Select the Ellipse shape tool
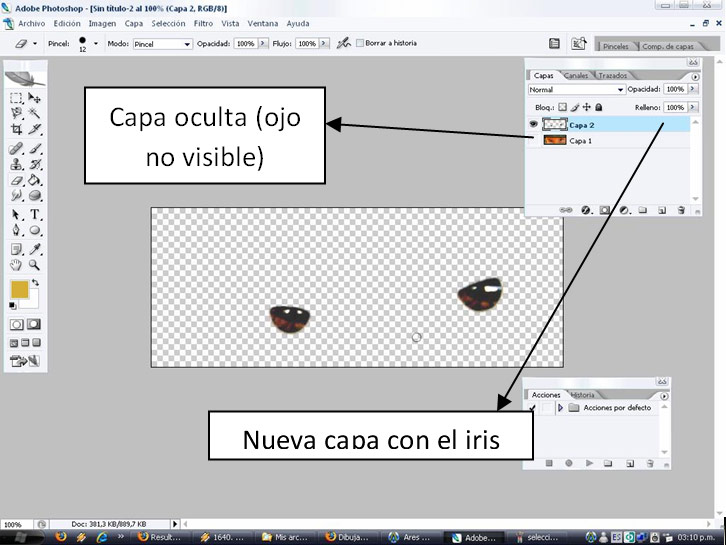Screen dimensions: 726x545 coord(34,230)
